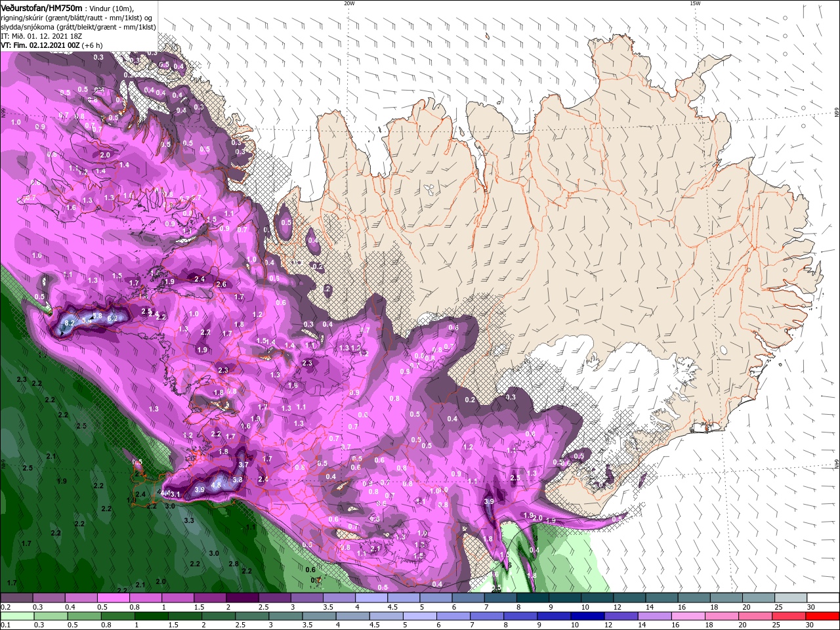Click the '(+6 h)' forecast offset text
The height and width of the screenshot is (630, 840).
pos(93,45)
